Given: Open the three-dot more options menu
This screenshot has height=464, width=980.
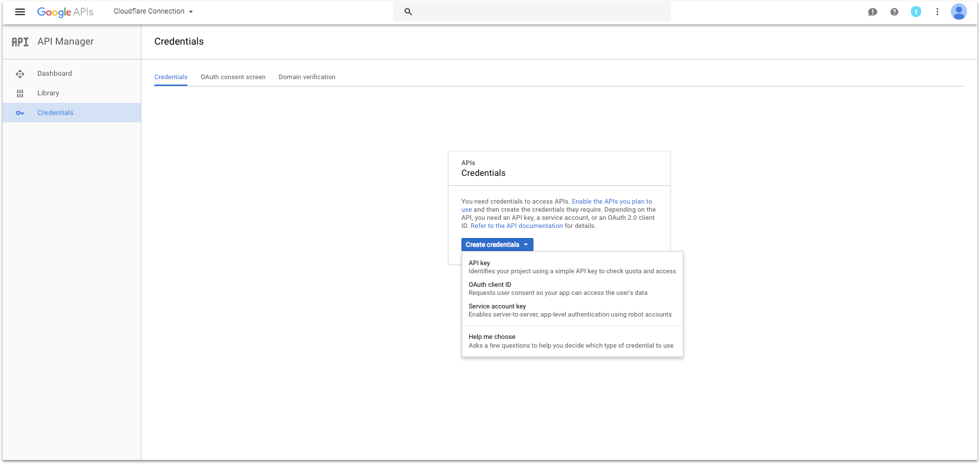Looking at the screenshot, I should click(x=937, y=12).
